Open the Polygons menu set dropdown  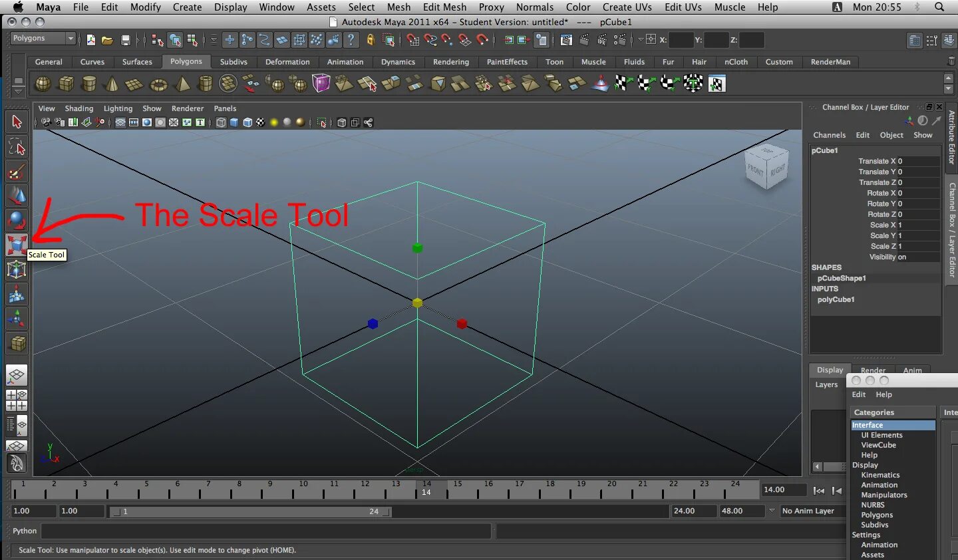tap(43, 39)
